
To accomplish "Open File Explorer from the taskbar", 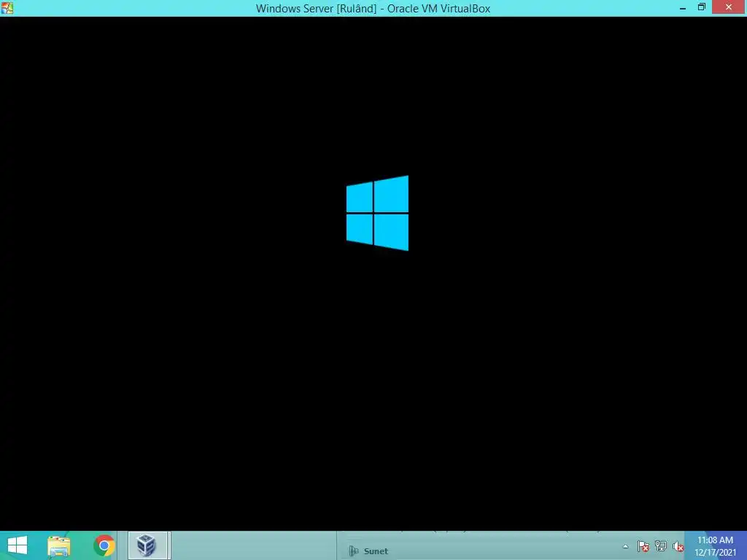I will (58, 545).
